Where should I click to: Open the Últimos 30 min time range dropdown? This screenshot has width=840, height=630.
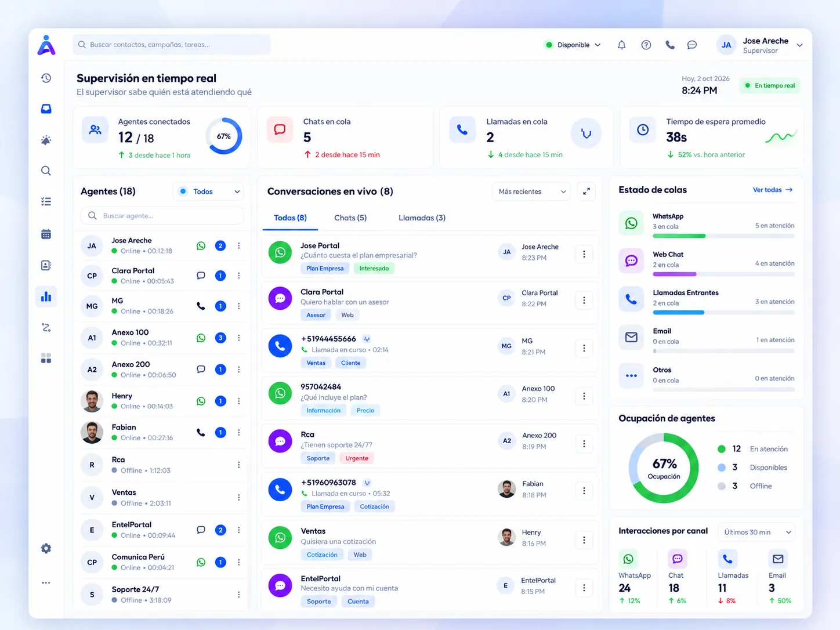coord(756,532)
